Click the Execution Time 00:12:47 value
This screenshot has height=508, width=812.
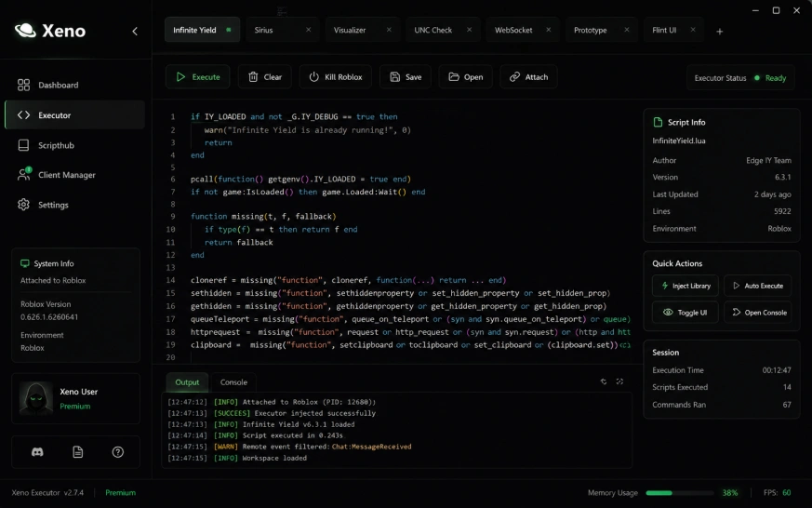click(x=777, y=370)
